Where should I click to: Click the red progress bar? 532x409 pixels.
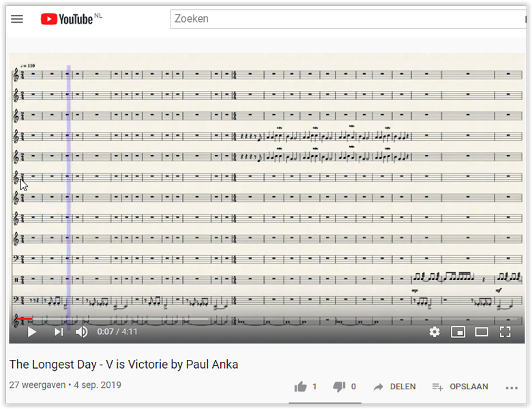coord(25,319)
